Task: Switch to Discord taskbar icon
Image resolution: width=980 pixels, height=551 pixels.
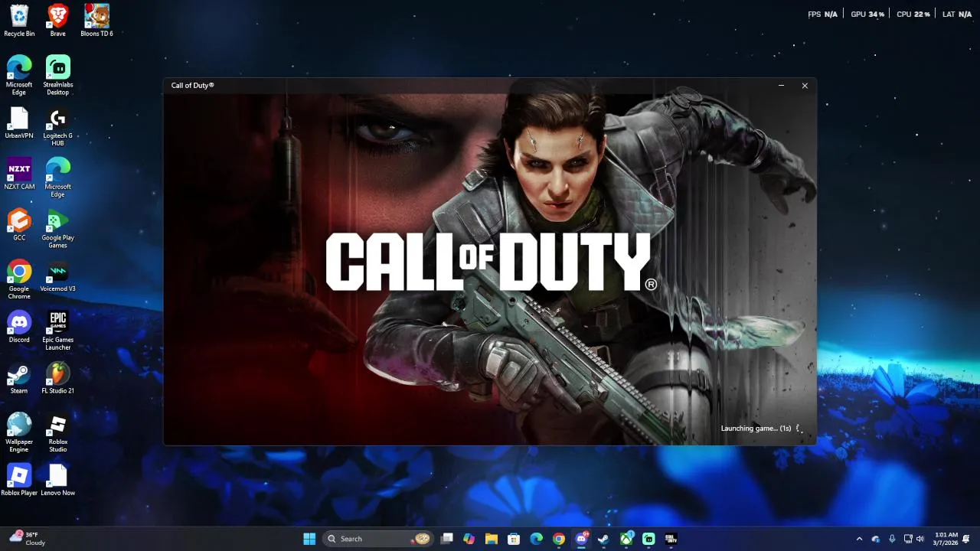Action: tap(581, 539)
